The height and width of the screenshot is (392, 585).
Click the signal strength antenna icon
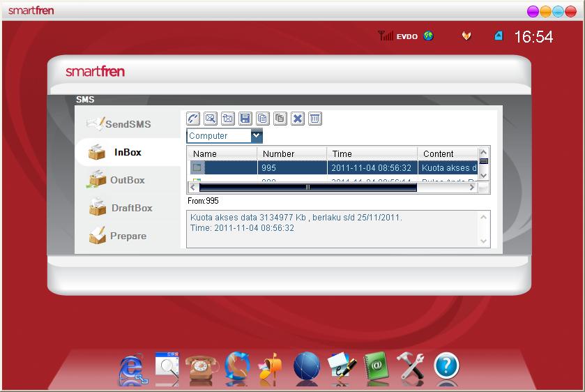point(386,36)
